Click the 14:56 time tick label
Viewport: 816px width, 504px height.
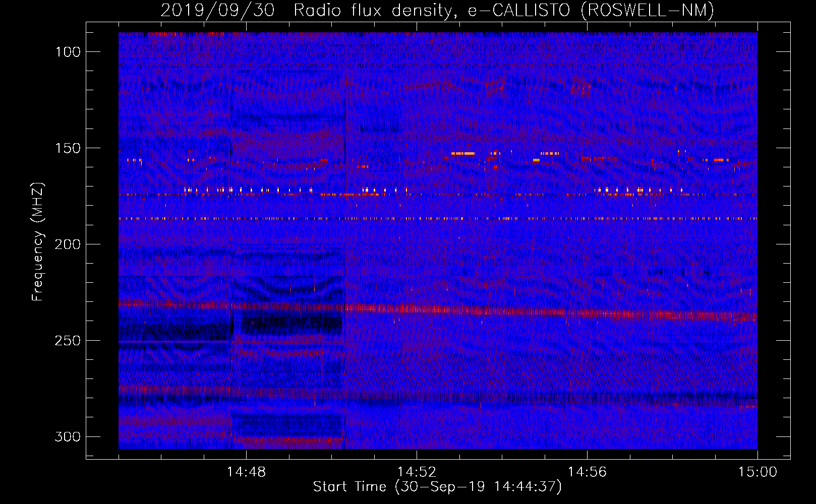[x=587, y=472]
